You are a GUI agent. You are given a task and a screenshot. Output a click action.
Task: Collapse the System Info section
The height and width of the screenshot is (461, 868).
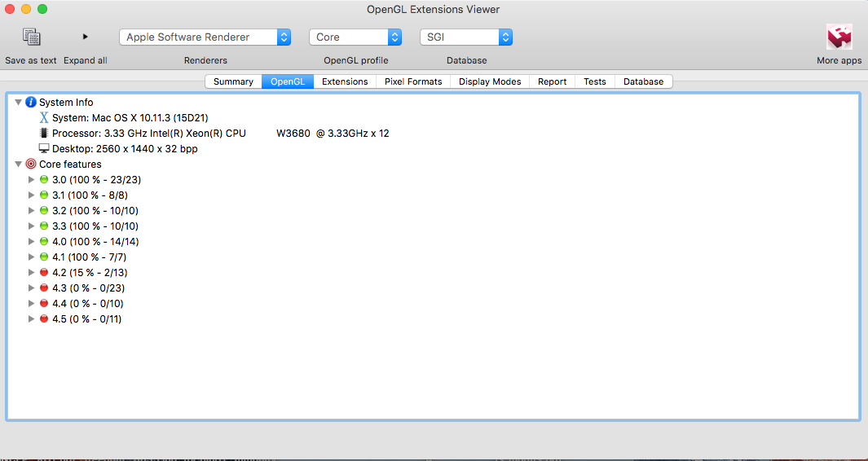[18, 103]
